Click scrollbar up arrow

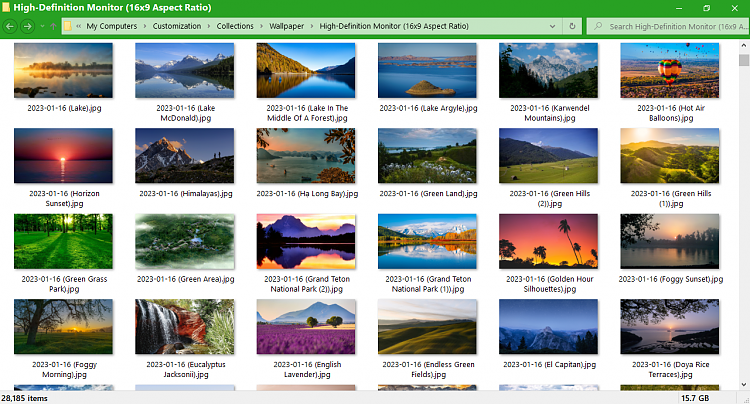744,45
